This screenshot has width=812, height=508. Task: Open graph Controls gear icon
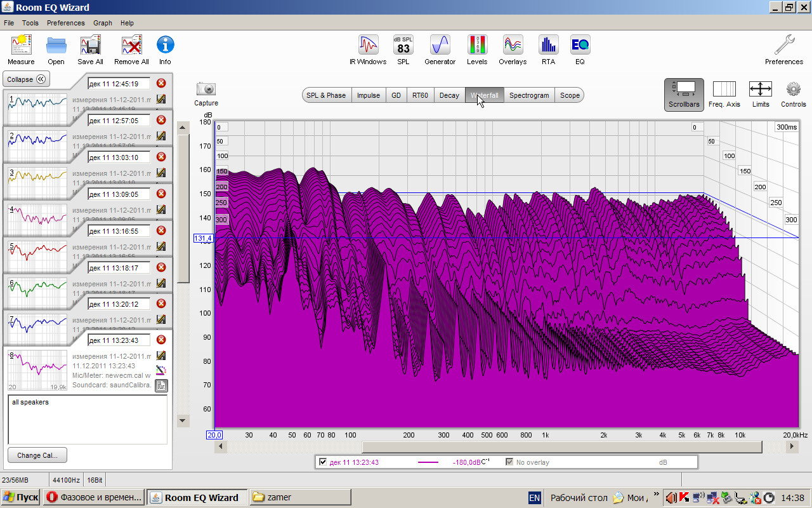(793, 90)
